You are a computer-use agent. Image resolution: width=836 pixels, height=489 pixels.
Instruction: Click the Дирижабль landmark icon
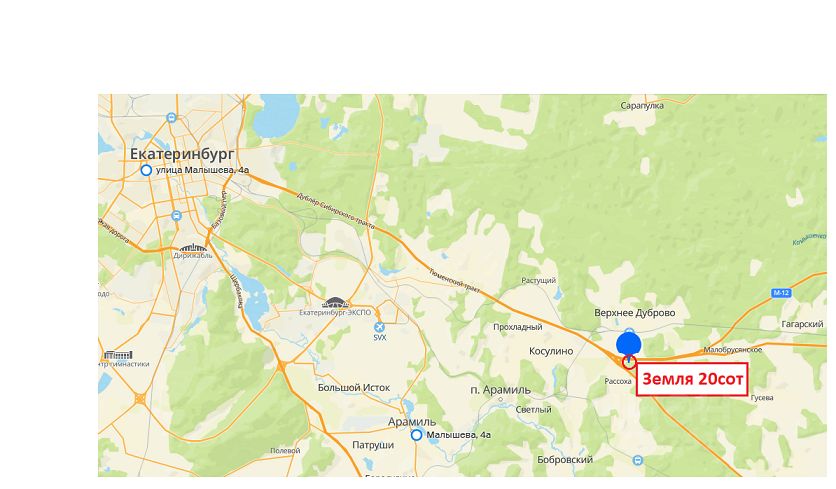(x=193, y=247)
